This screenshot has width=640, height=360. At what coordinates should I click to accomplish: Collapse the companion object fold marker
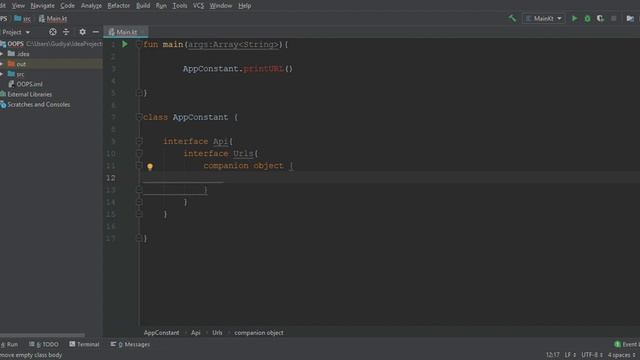point(139,165)
